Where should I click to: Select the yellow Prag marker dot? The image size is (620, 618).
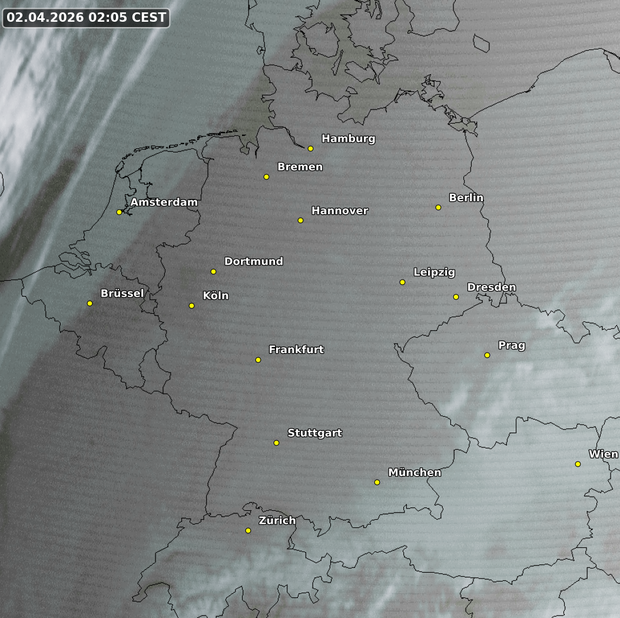tap(487, 355)
